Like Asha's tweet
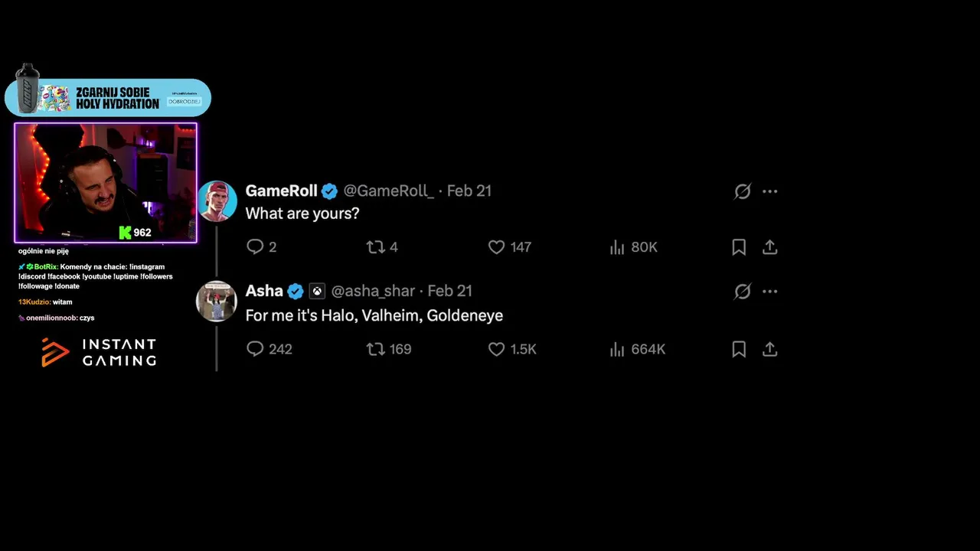Image resolution: width=980 pixels, height=551 pixels. pyautogui.click(x=496, y=349)
